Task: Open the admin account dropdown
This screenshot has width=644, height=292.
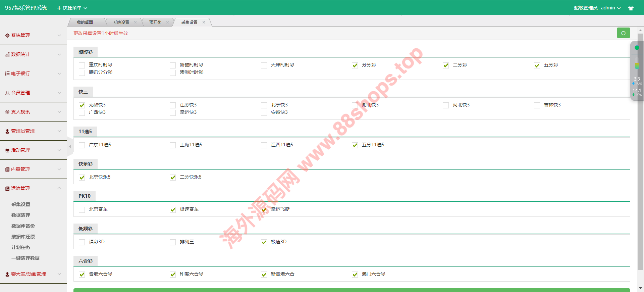Action: [610, 8]
